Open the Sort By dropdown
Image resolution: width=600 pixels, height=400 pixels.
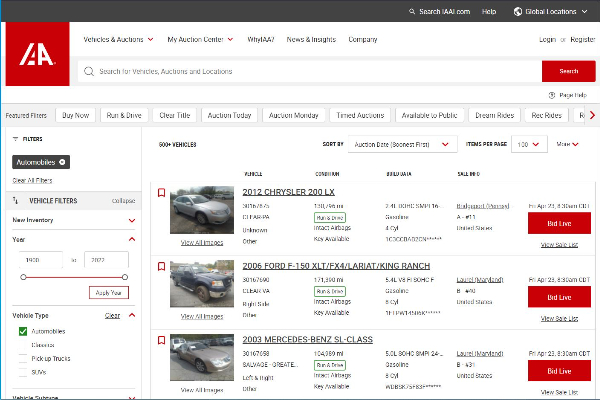[x=402, y=144]
